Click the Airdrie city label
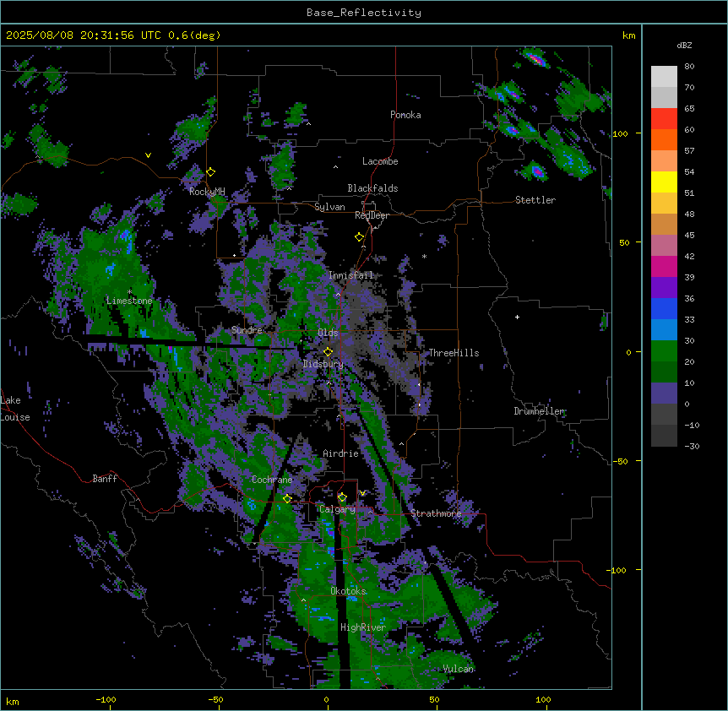Image resolution: width=728 pixels, height=711 pixels. pos(340,453)
